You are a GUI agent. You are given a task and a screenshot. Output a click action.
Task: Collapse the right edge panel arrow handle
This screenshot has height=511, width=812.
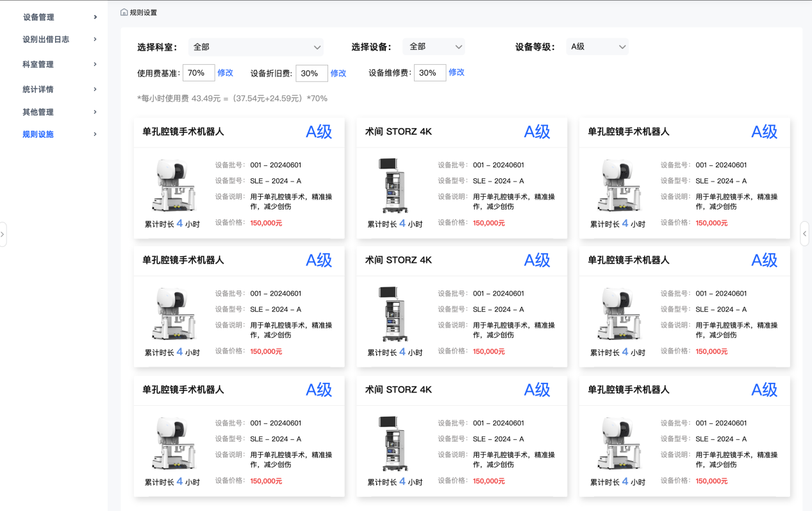(x=805, y=234)
